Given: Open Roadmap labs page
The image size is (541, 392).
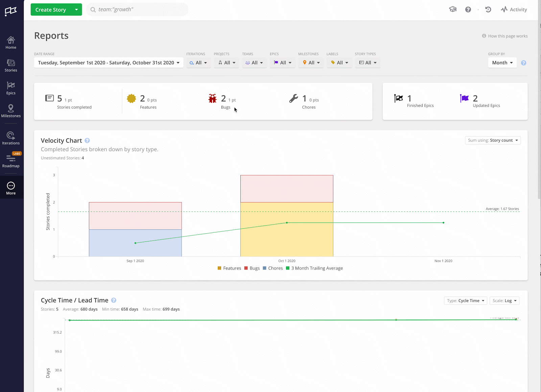Looking at the screenshot, I should click(x=11, y=161).
